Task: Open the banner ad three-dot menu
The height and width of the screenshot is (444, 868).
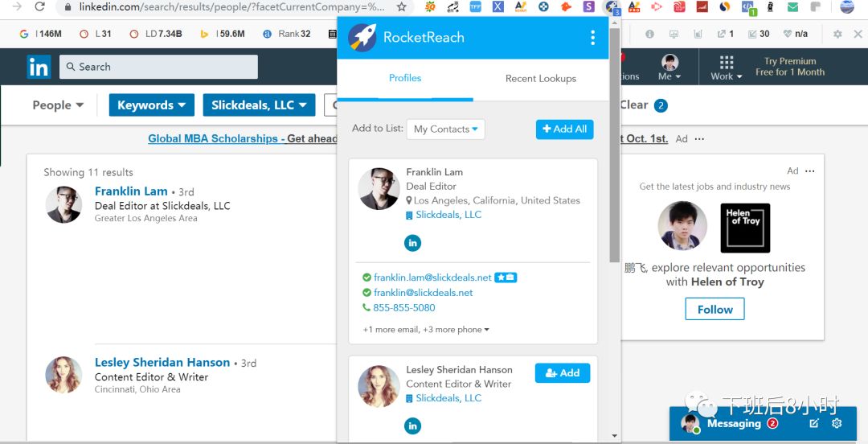Action: [x=699, y=138]
